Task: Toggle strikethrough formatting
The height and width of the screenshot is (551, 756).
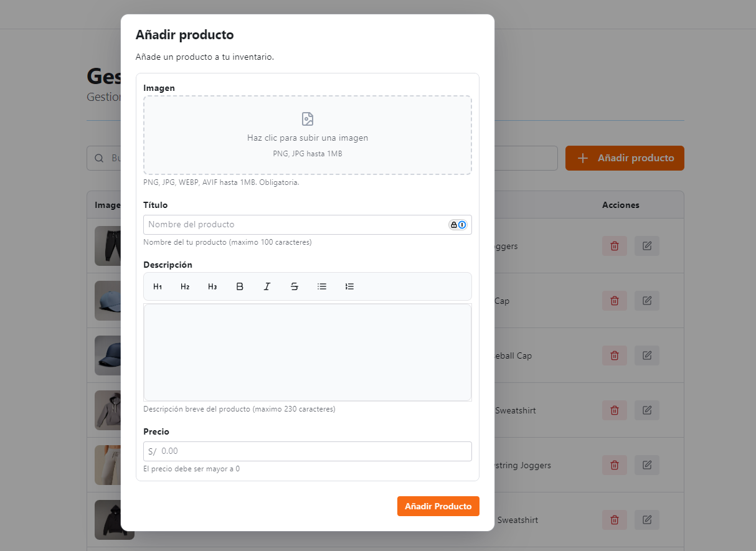Action: point(295,286)
